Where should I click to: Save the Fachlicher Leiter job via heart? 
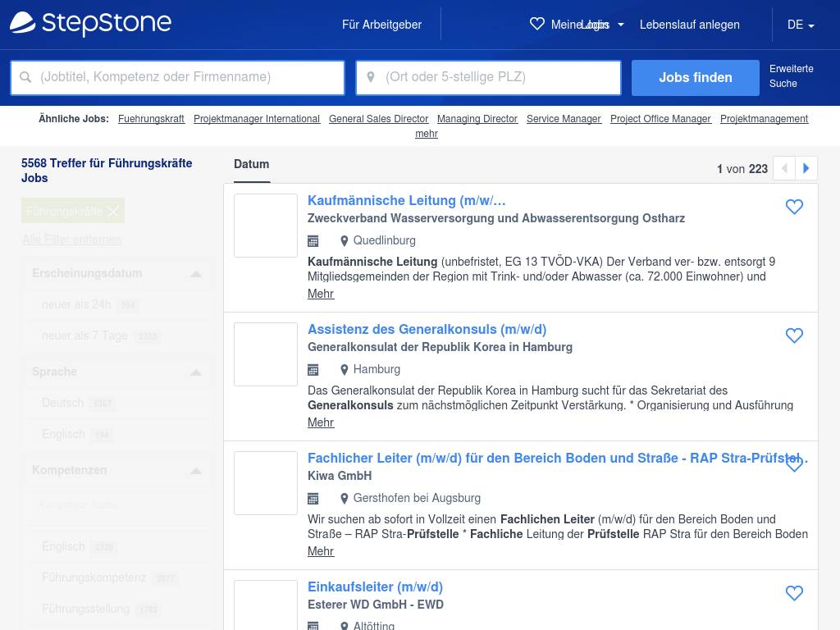click(794, 464)
